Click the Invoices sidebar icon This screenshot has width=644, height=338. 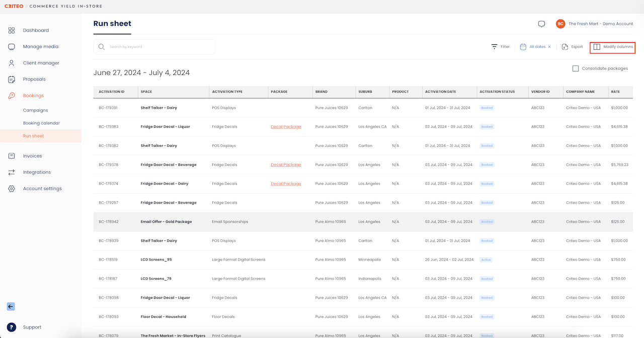(12, 156)
